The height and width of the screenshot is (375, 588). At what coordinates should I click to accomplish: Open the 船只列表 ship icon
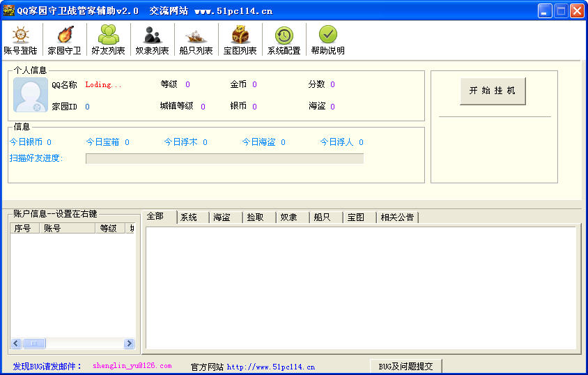tap(196, 35)
